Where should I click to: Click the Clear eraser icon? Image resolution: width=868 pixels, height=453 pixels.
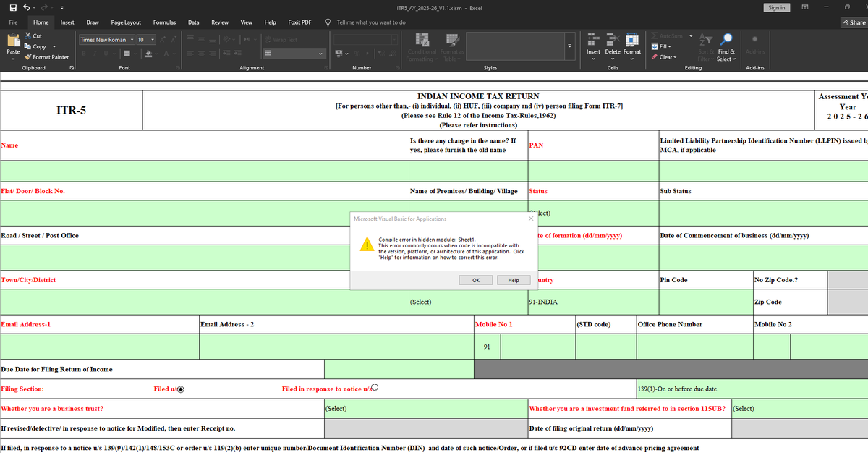pos(655,57)
